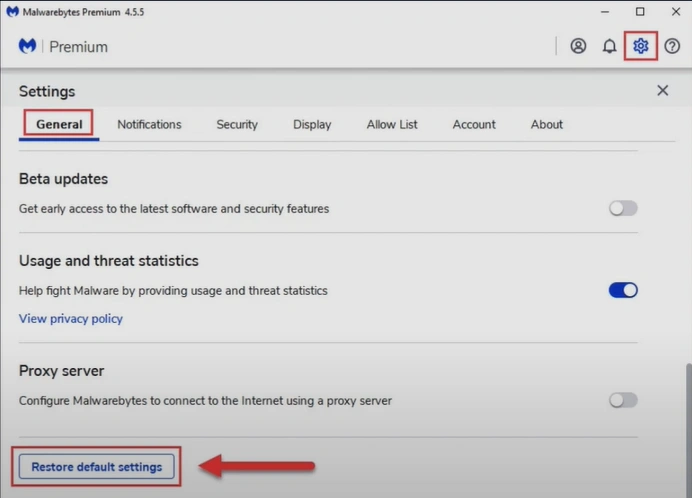
Task: Click the Settings panel title
Action: tap(47, 91)
